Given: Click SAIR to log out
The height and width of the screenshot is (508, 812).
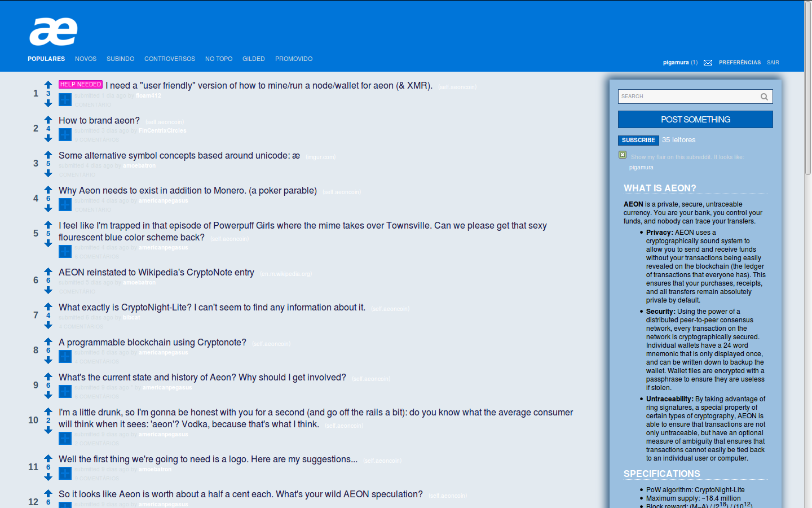Looking at the screenshot, I should point(773,63).
